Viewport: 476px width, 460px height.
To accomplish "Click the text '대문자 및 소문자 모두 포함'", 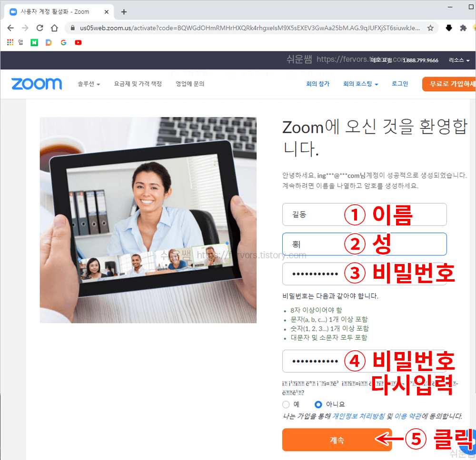I will click(329, 337).
